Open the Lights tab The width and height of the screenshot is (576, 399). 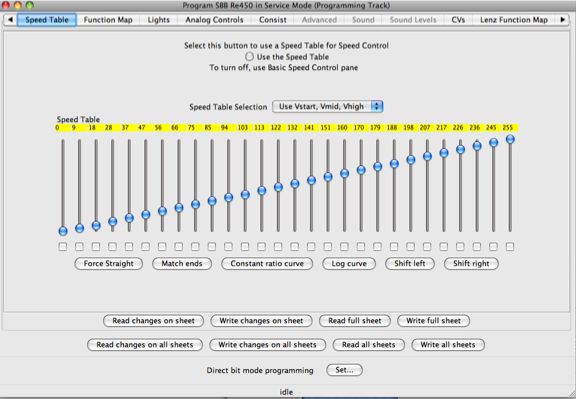[x=159, y=20]
